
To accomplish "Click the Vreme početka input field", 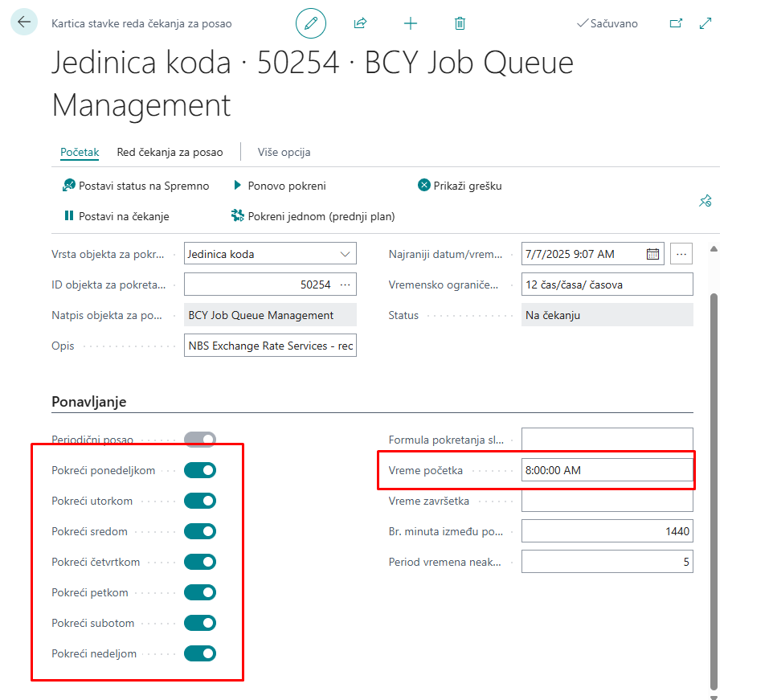I will [x=606, y=470].
